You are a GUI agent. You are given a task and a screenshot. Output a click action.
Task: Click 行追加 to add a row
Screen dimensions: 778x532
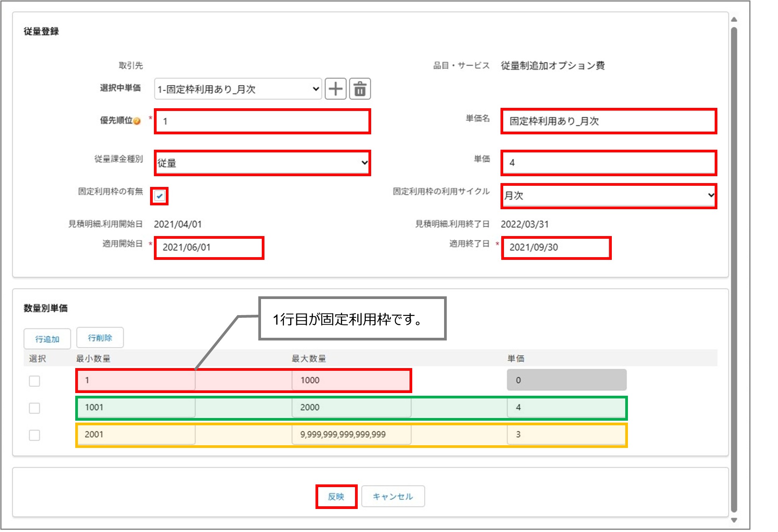(47, 338)
